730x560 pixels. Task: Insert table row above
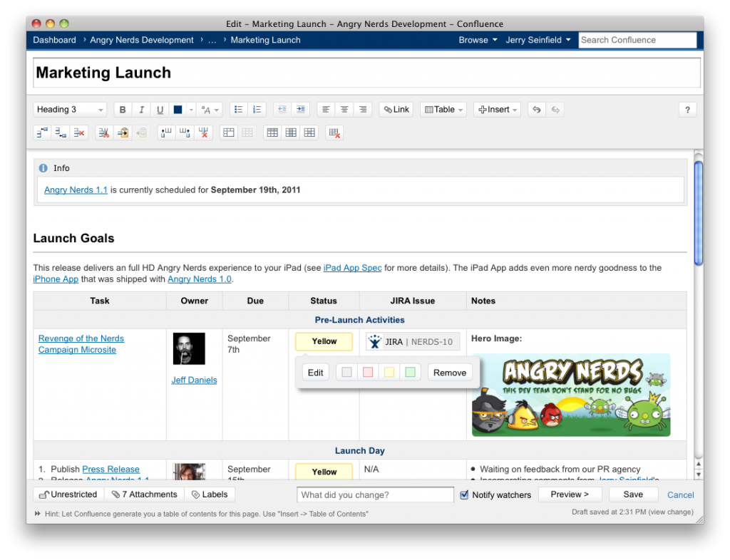pos(42,133)
